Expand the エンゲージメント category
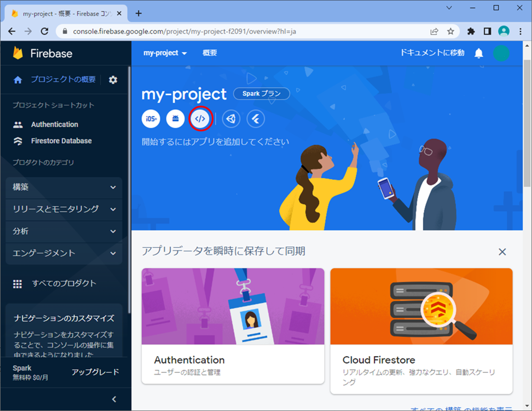The height and width of the screenshot is (411, 532). click(64, 253)
